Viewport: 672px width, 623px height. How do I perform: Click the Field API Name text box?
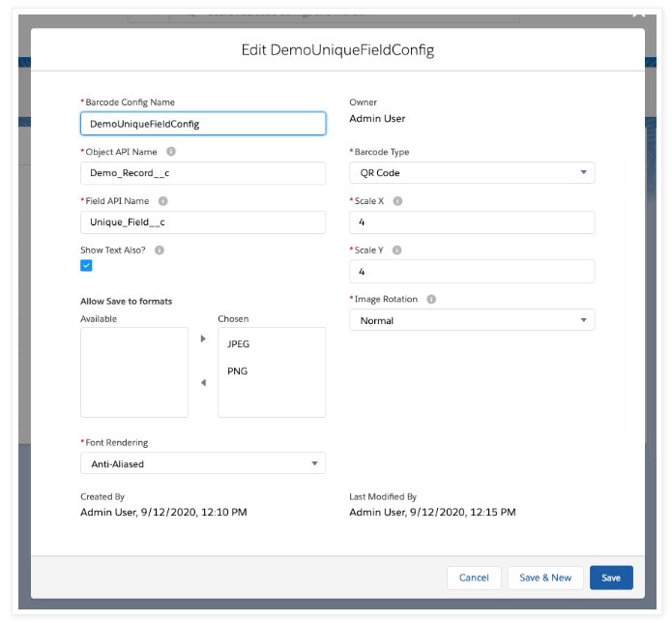pos(203,222)
